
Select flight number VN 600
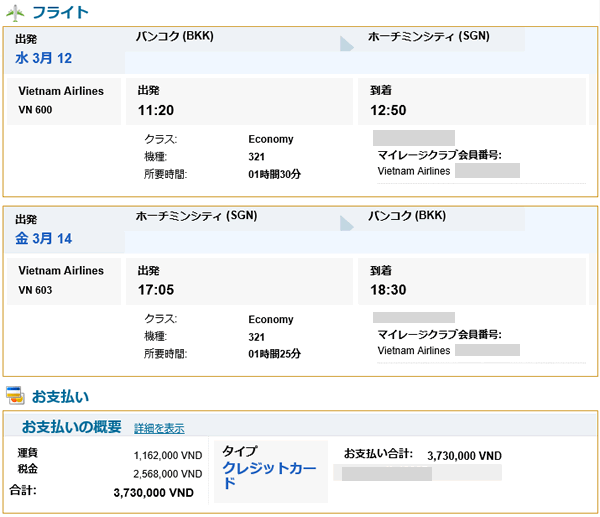coord(35,110)
